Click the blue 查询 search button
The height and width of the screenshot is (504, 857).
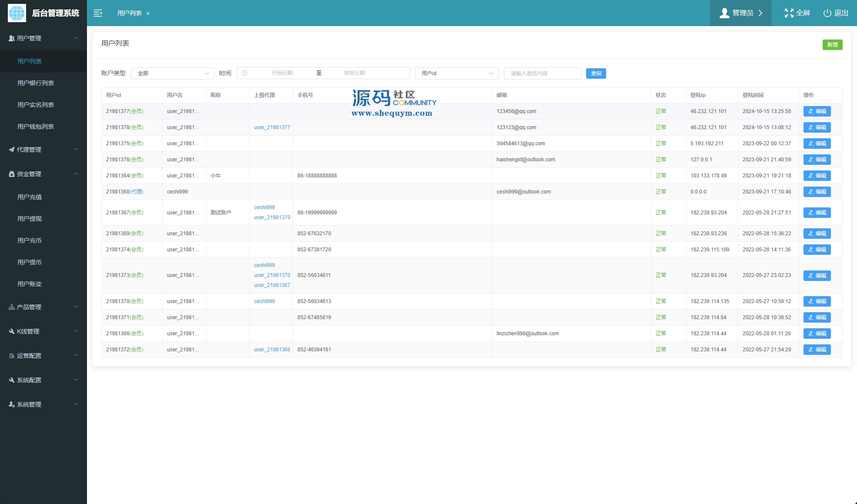596,73
